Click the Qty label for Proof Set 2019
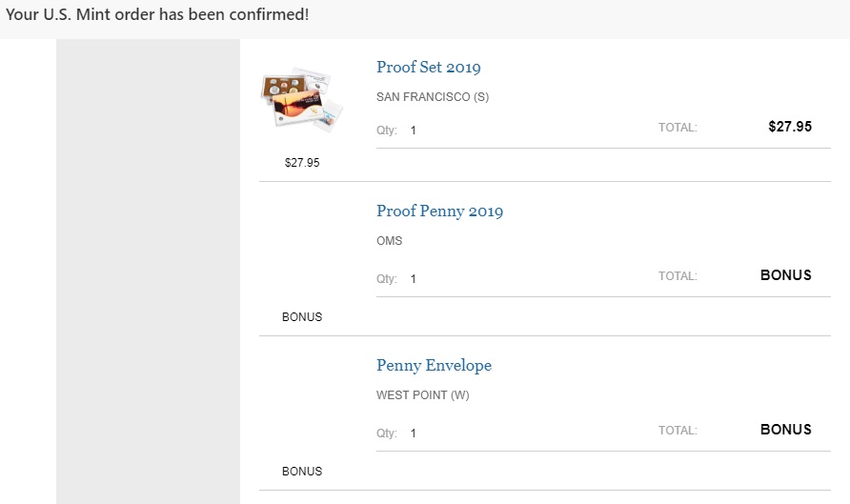This screenshot has width=850, height=504. coord(386,131)
